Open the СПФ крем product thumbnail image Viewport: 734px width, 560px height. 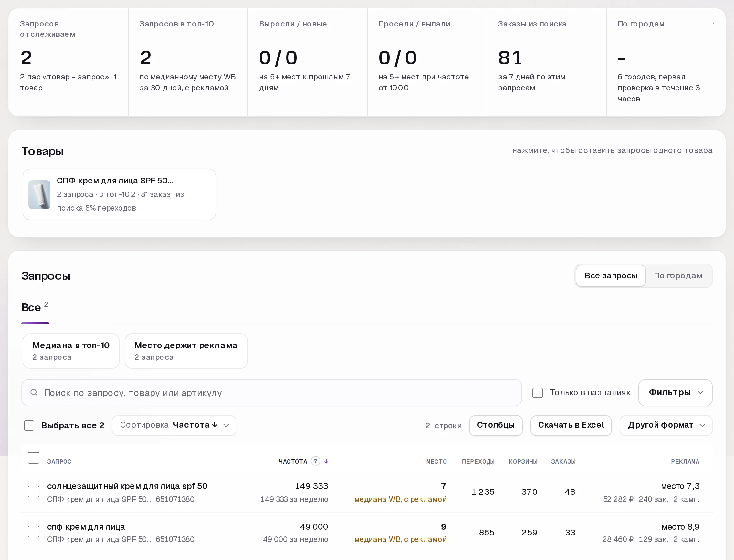tap(39, 195)
